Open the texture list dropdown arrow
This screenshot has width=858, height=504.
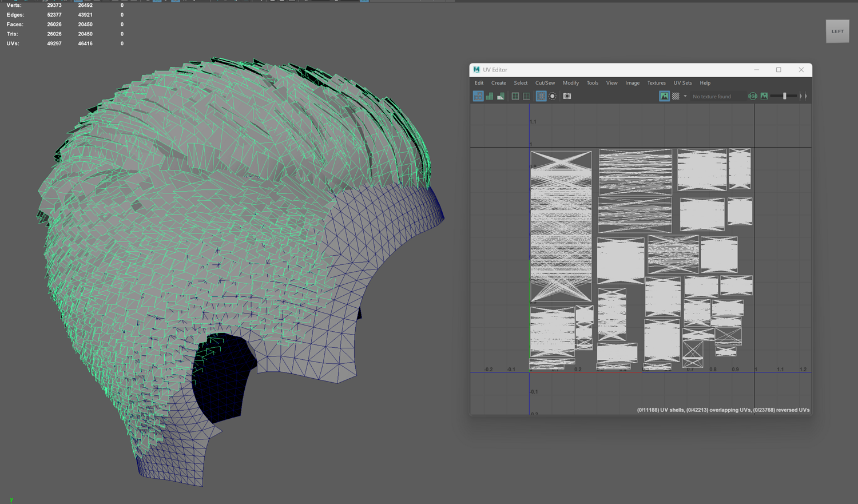pyautogui.click(x=685, y=96)
